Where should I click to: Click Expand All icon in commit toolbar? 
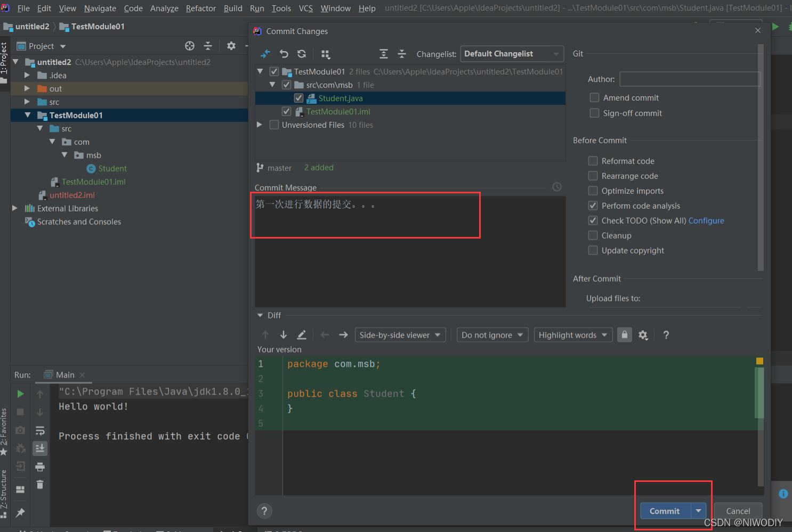[x=384, y=54]
